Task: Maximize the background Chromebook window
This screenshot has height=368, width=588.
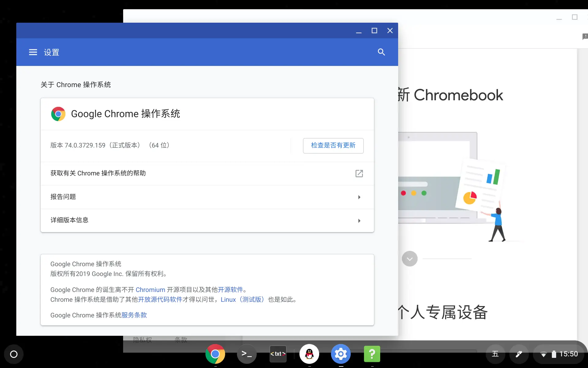Action: (x=575, y=17)
